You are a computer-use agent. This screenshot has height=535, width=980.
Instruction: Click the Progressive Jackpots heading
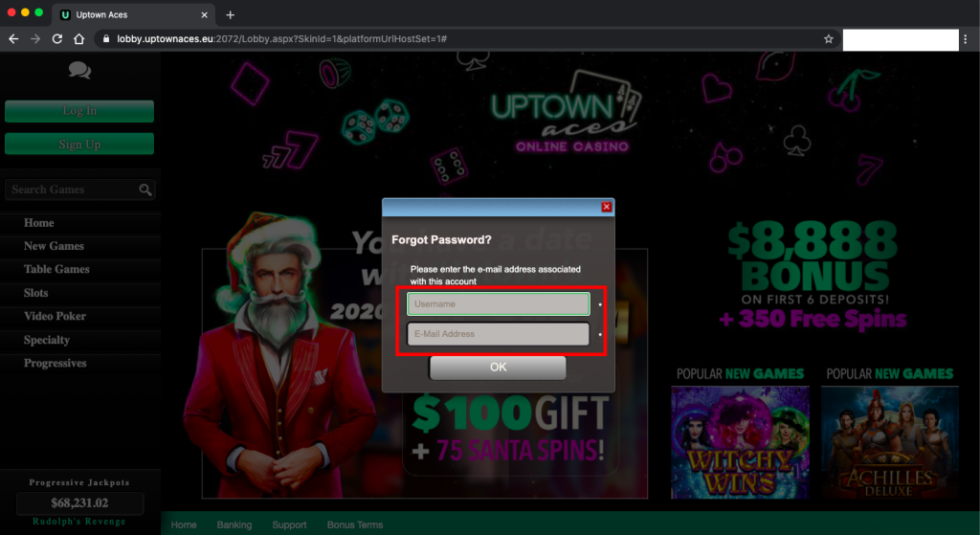pos(79,481)
